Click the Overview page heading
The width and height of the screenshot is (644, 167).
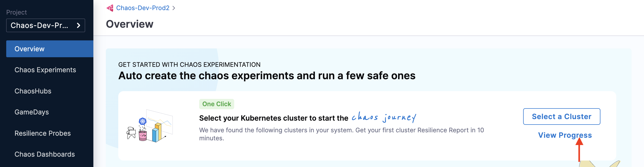coord(130,24)
